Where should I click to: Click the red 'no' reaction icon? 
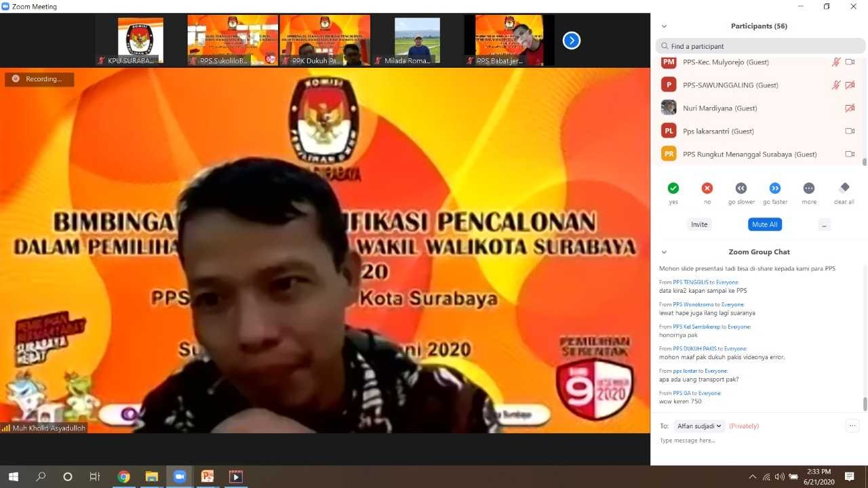(707, 188)
